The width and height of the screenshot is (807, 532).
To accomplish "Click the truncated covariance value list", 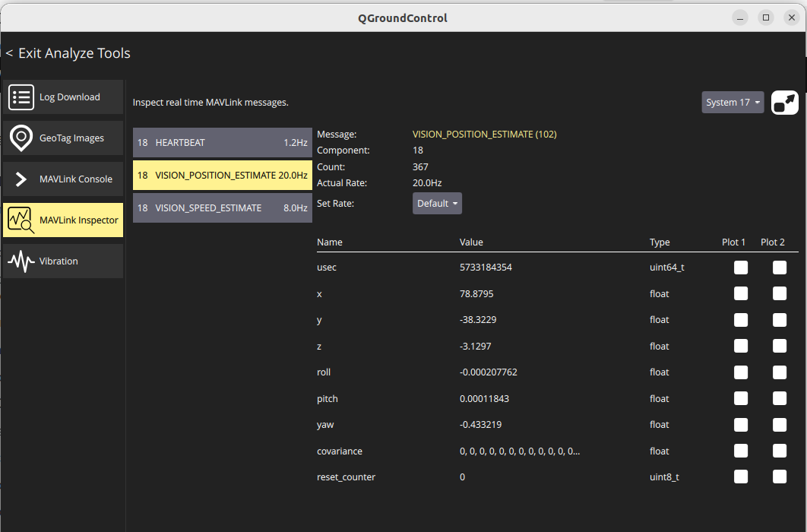I will [520, 451].
